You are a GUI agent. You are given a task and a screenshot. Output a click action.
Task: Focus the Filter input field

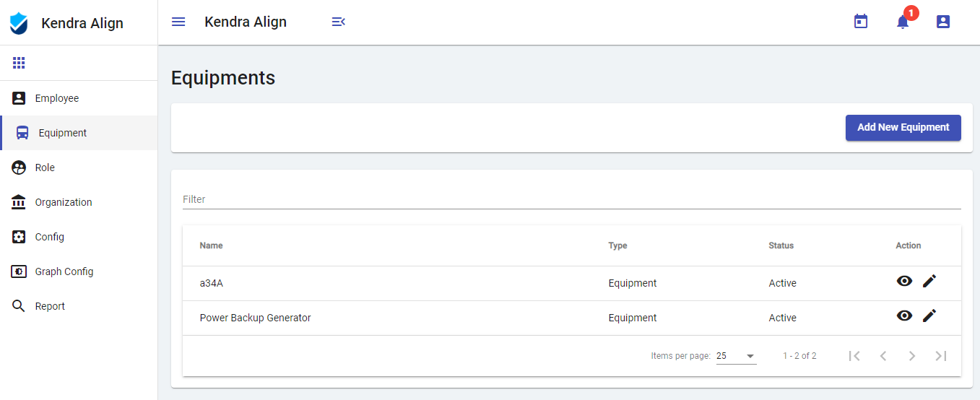coord(572,199)
